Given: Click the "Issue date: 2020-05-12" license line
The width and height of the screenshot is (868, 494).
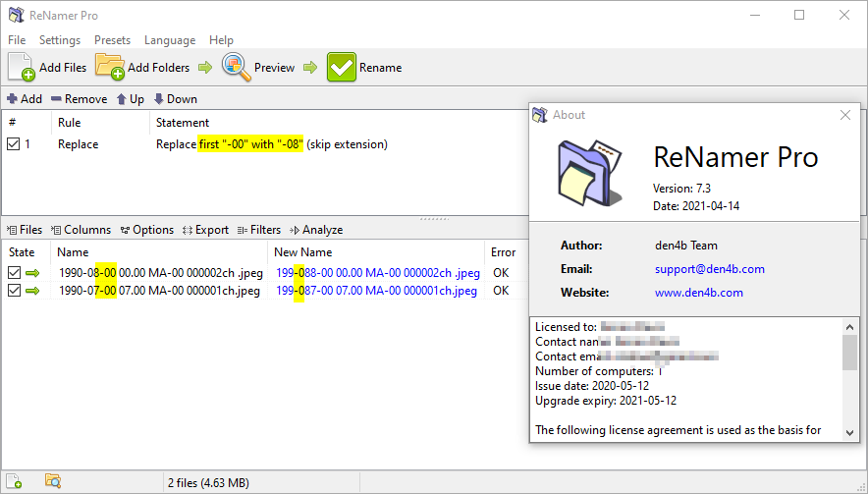Looking at the screenshot, I should pyautogui.click(x=592, y=386).
